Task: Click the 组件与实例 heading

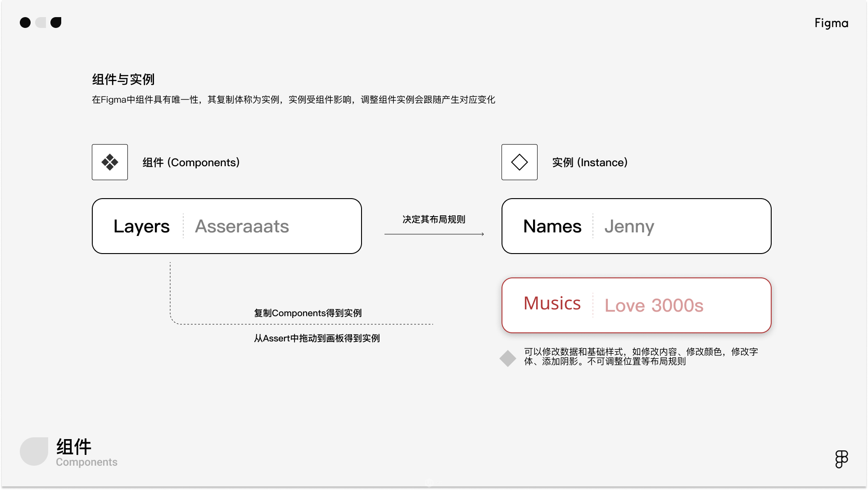Action: click(123, 79)
